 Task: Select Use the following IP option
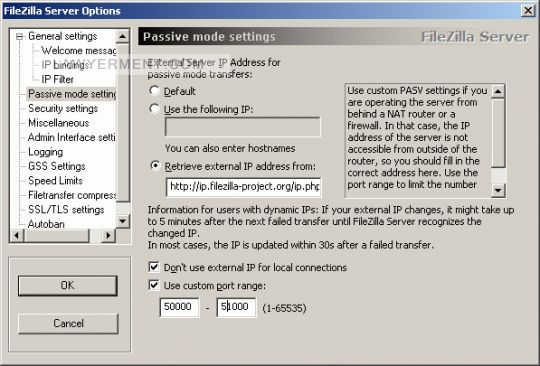(x=154, y=109)
